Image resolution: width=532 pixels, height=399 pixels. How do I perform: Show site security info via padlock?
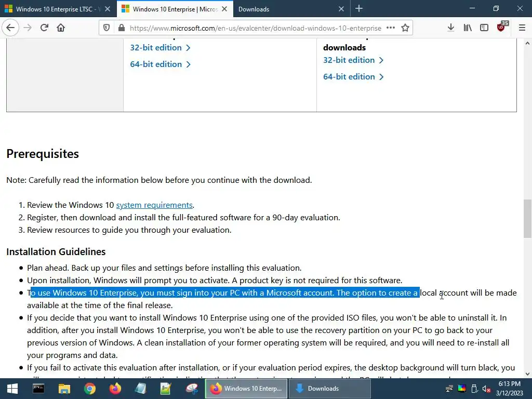pos(122,28)
